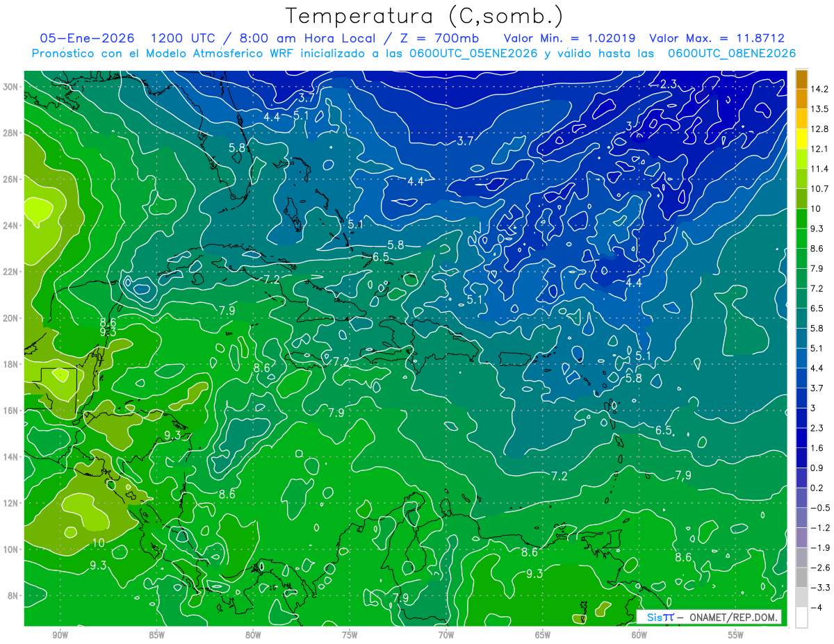The height and width of the screenshot is (644, 834).
Task: Click the "Valor Min. = 1.02019" value
Action: (x=569, y=38)
